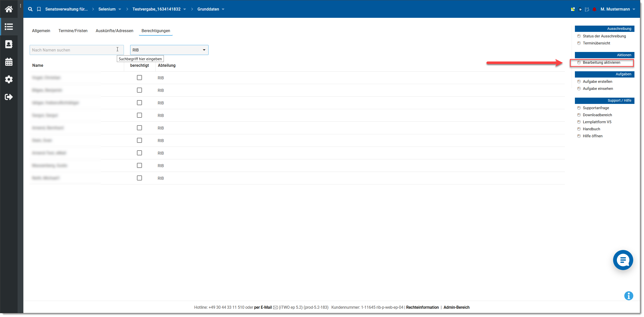Open the calendar icon in the sidebar
Viewport: 644px width, 317px height.
[x=9, y=62]
